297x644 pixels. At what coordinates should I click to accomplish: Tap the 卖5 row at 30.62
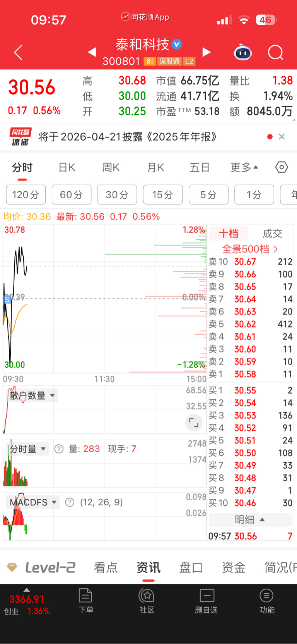click(251, 324)
